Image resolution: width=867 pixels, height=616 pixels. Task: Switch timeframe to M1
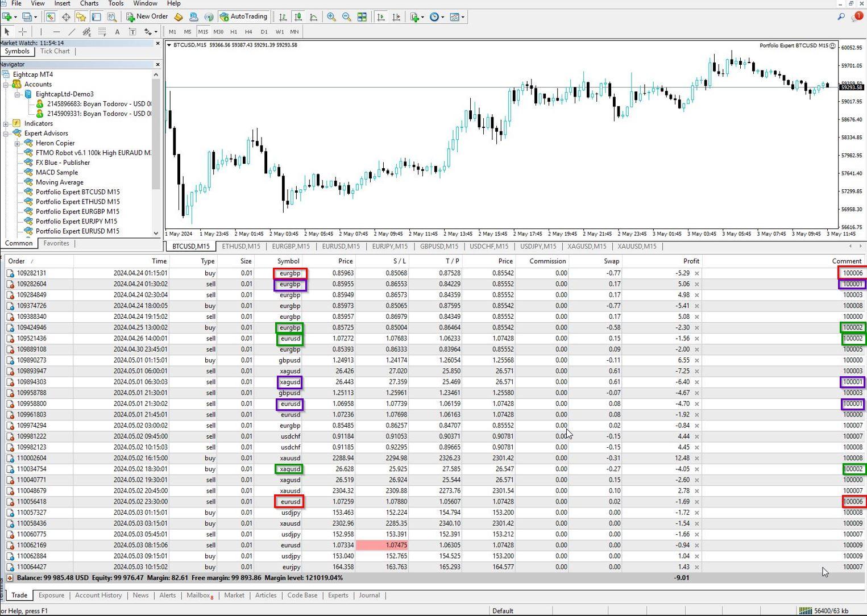point(172,32)
